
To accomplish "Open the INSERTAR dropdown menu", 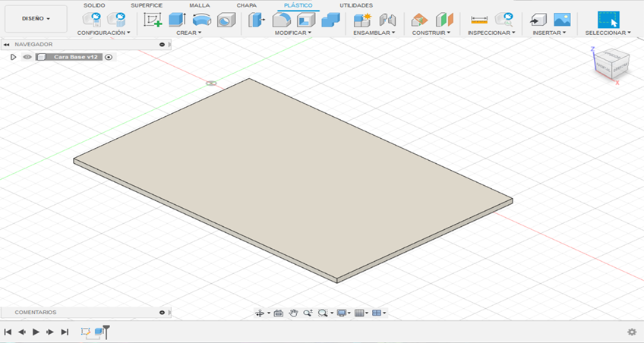I will coord(549,33).
